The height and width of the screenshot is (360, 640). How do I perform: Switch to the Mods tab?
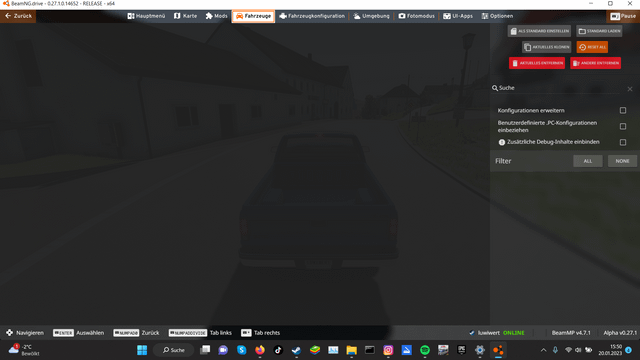[x=216, y=16]
